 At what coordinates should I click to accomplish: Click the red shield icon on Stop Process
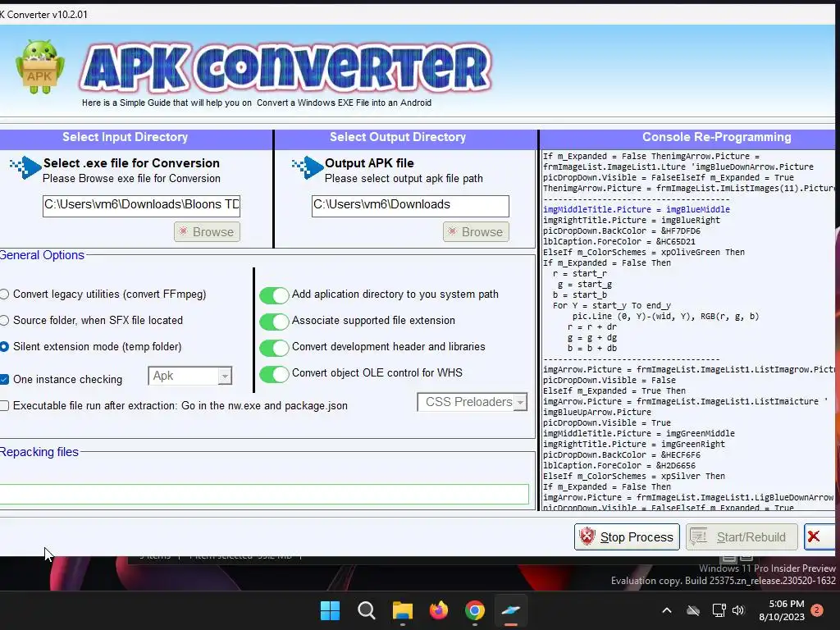pos(587,536)
